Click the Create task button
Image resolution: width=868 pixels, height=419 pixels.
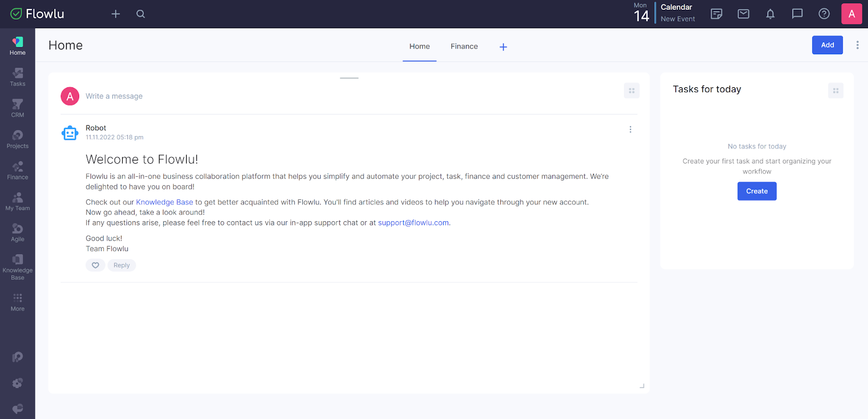click(756, 191)
